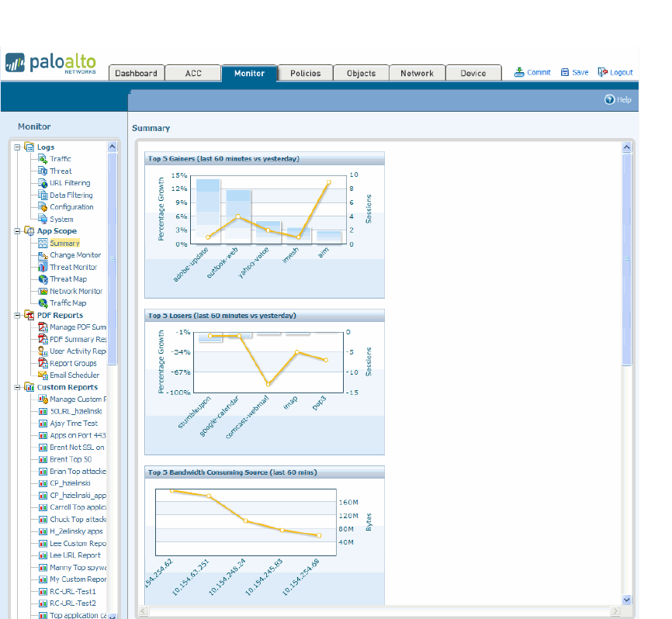Open the RC-URL-Test2 report

(73, 603)
